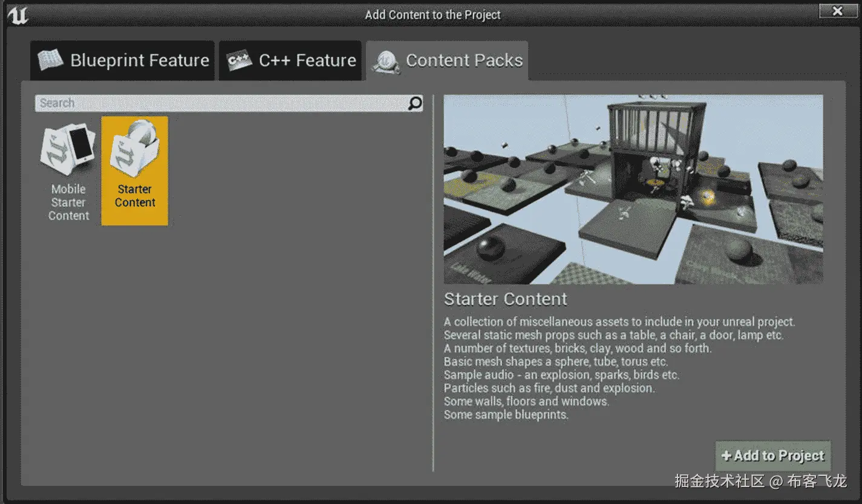Click the Starter Content box icon

(x=134, y=148)
